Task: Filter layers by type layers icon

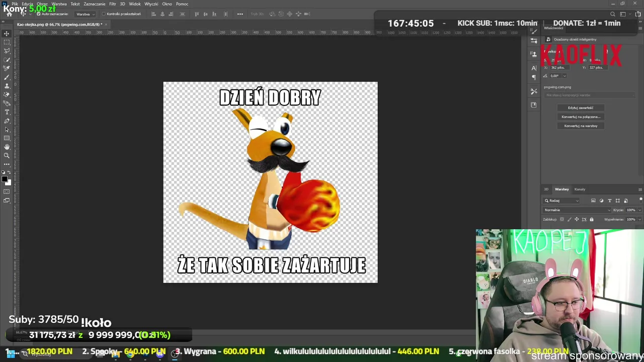Action: pyautogui.click(x=610, y=201)
